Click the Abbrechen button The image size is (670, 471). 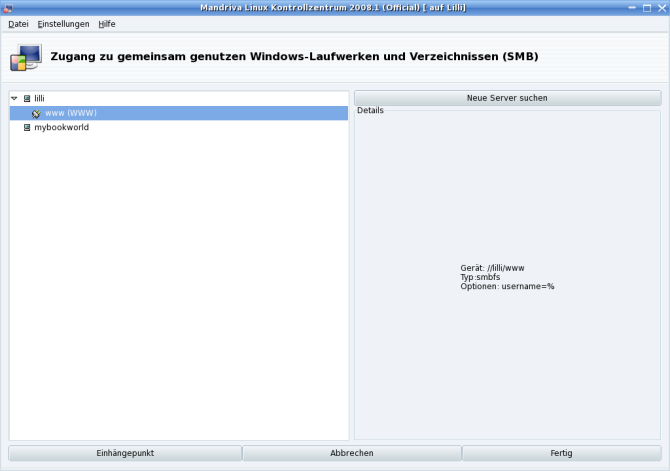(352, 453)
